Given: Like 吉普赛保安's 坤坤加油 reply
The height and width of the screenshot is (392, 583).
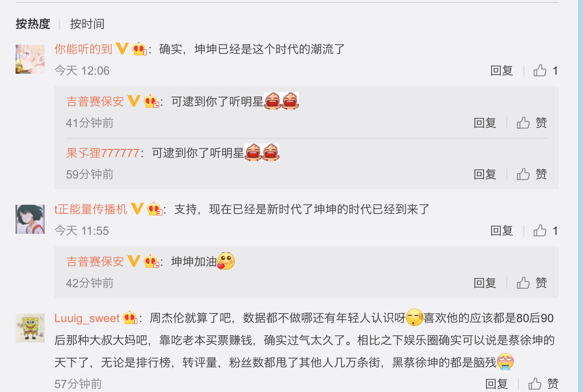Looking at the screenshot, I should 532,283.
